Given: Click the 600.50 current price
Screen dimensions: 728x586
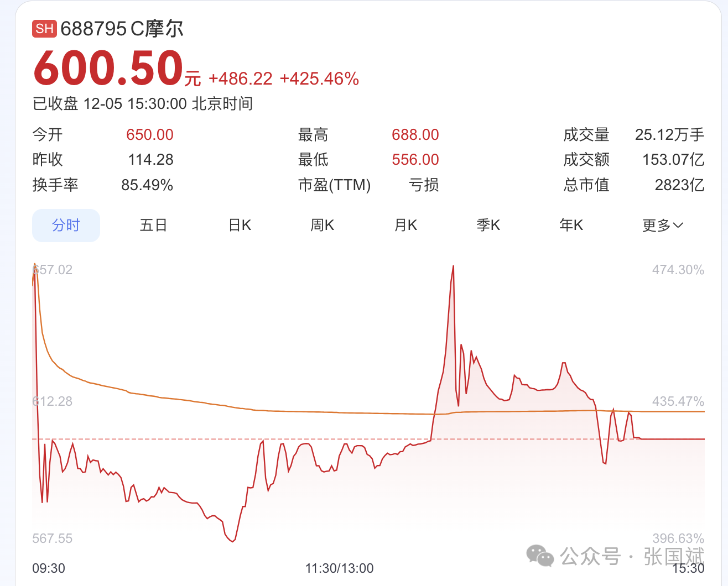Looking at the screenshot, I should click(108, 69).
